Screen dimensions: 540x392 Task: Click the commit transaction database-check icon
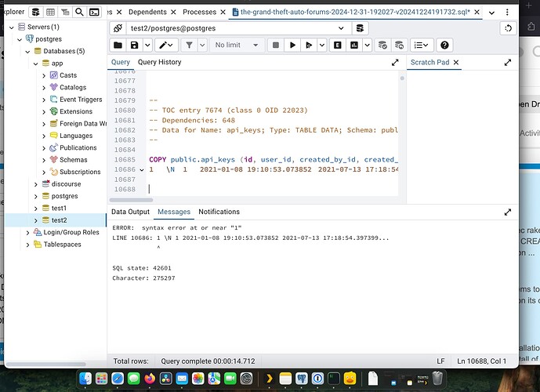[x=382, y=45]
